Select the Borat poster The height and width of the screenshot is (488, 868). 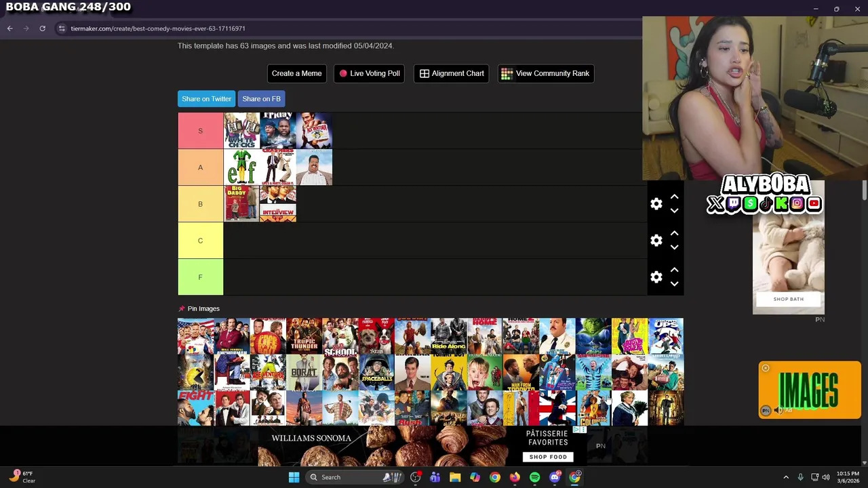click(x=304, y=373)
